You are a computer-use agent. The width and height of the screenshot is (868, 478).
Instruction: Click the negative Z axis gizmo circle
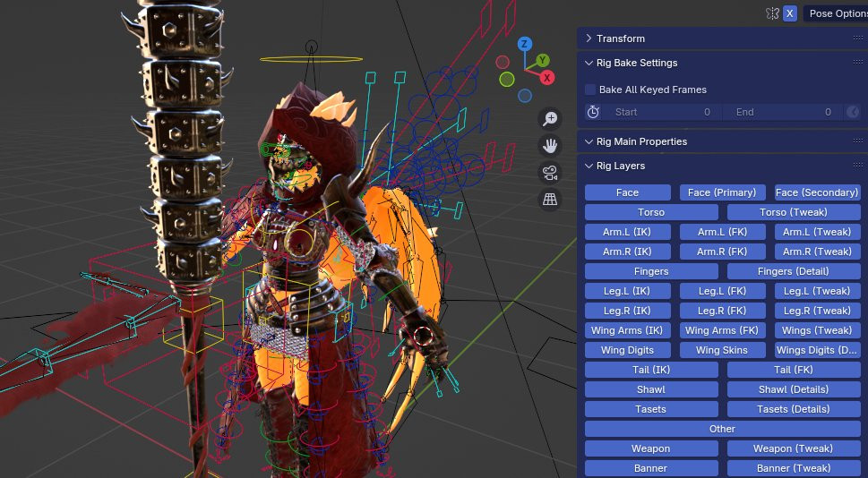(x=525, y=97)
